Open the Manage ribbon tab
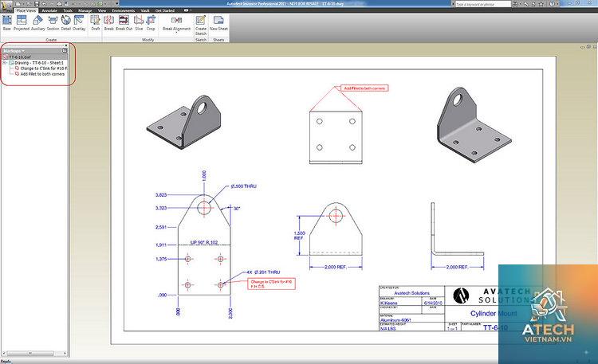The image size is (598, 364). 85,10
